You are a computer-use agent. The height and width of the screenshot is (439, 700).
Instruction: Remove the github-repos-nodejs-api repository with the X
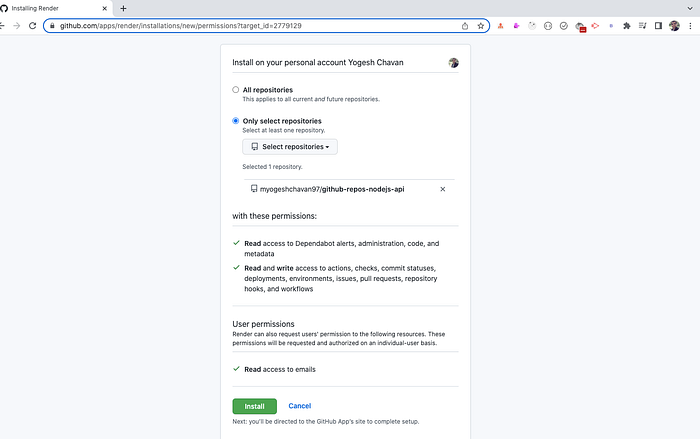click(442, 189)
